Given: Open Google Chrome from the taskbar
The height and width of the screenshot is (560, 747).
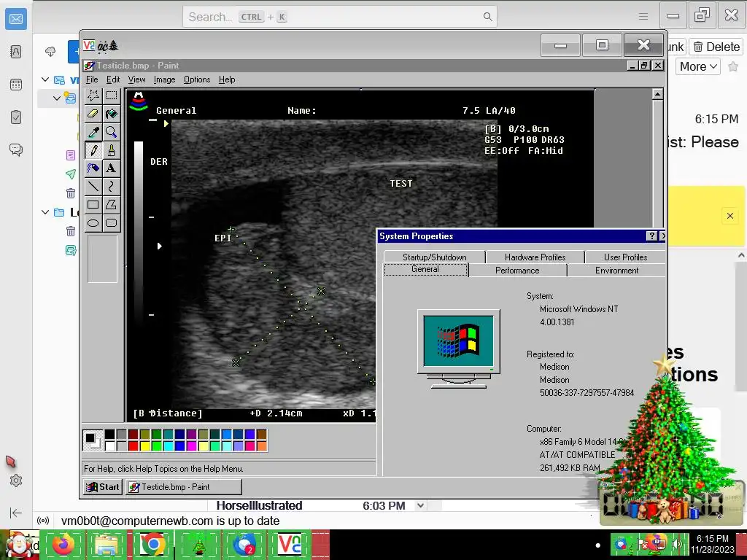Looking at the screenshot, I should 152,545.
